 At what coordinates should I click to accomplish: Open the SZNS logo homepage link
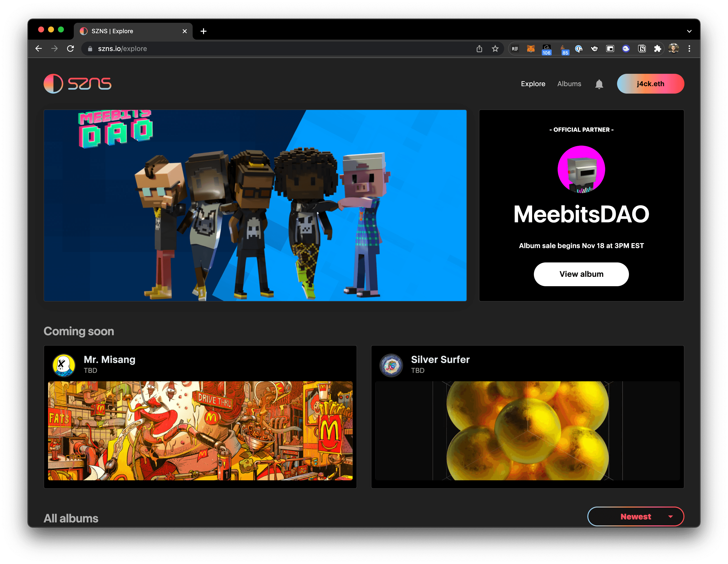77,84
